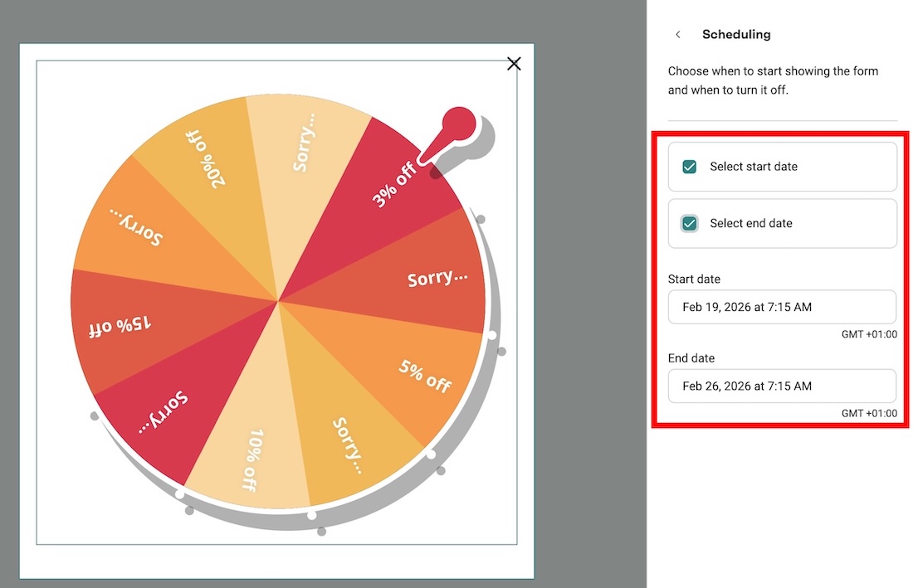Screen dimensions: 913x588
Task: Click the red pointer pin on the wheel
Action: point(457,126)
